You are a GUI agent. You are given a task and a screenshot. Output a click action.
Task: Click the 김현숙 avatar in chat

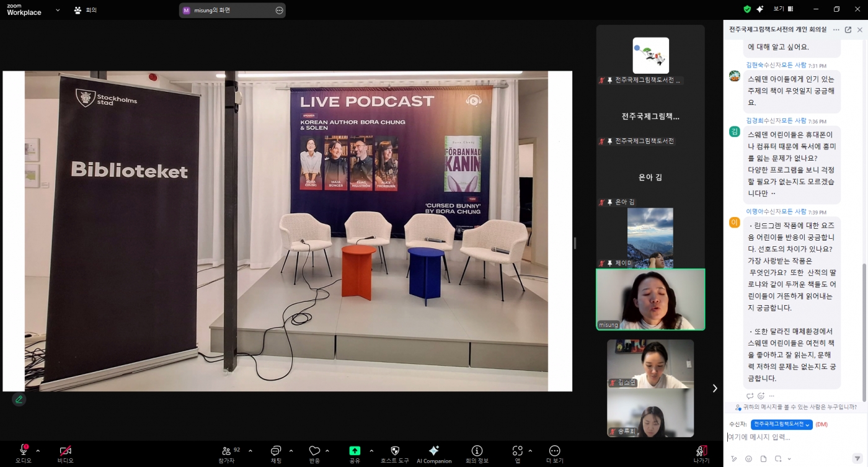pyautogui.click(x=735, y=76)
